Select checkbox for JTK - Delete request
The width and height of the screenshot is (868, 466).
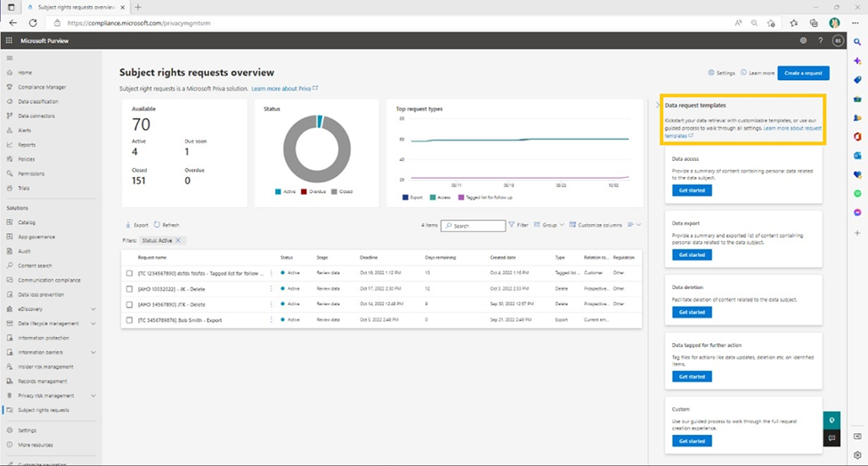(129, 304)
